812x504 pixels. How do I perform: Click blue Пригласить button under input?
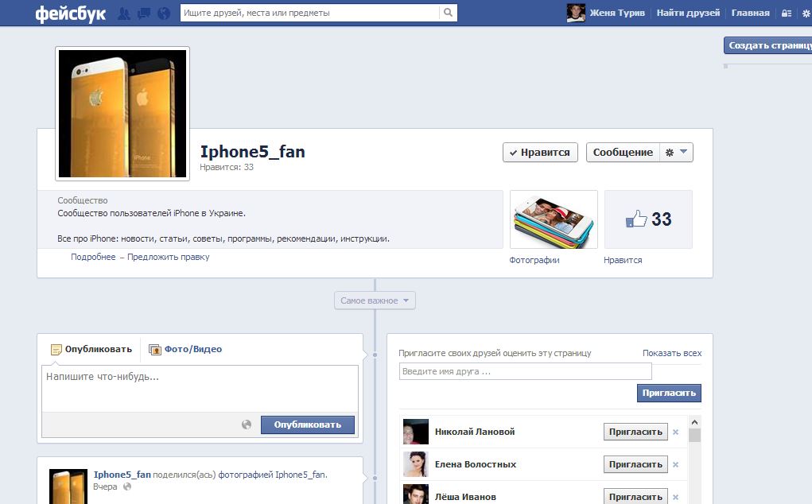669,393
